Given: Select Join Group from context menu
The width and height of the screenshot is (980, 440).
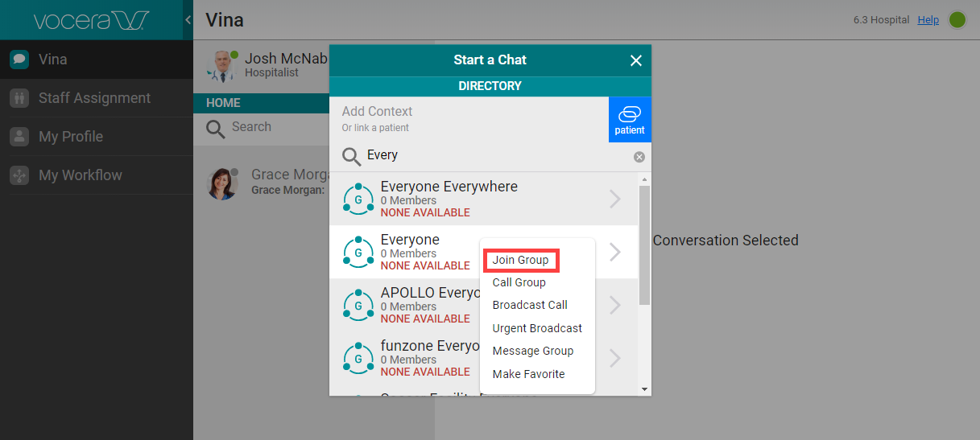Looking at the screenshot, I should coord(520,260).
